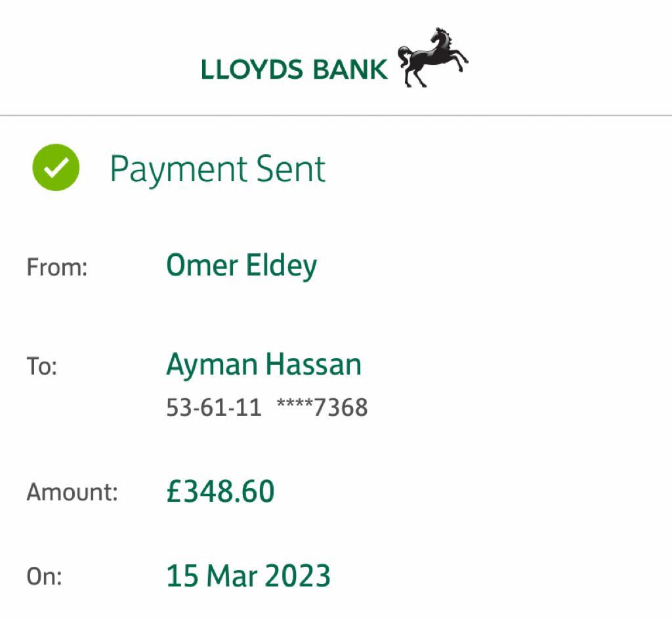Click the year 2023 in the date

pos(299,576)
